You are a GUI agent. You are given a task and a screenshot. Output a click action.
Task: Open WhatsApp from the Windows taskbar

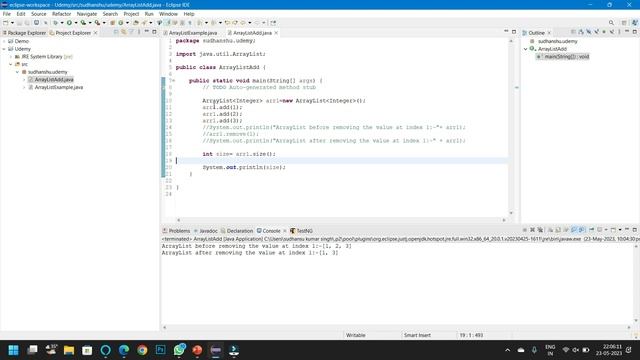179,350
